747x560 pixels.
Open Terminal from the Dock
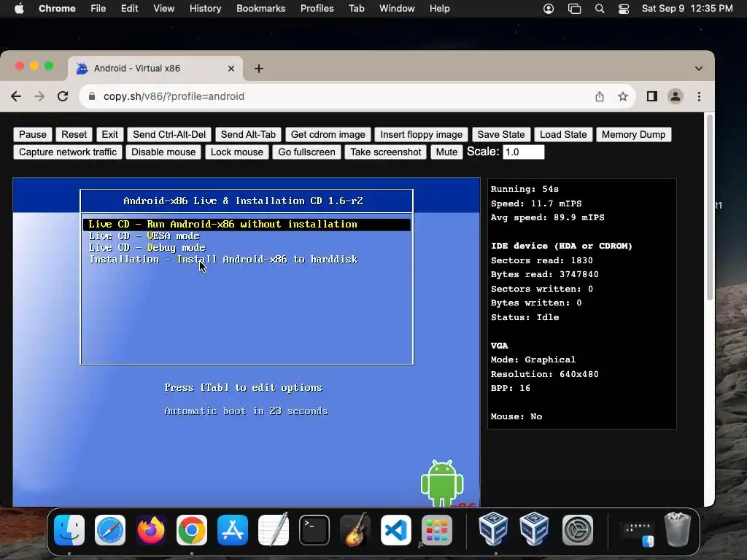click(314, 530)
